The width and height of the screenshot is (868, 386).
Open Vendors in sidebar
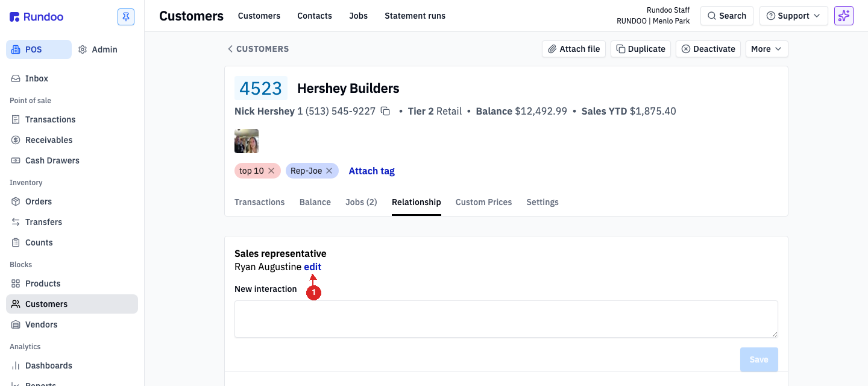[x=72, y=324]
